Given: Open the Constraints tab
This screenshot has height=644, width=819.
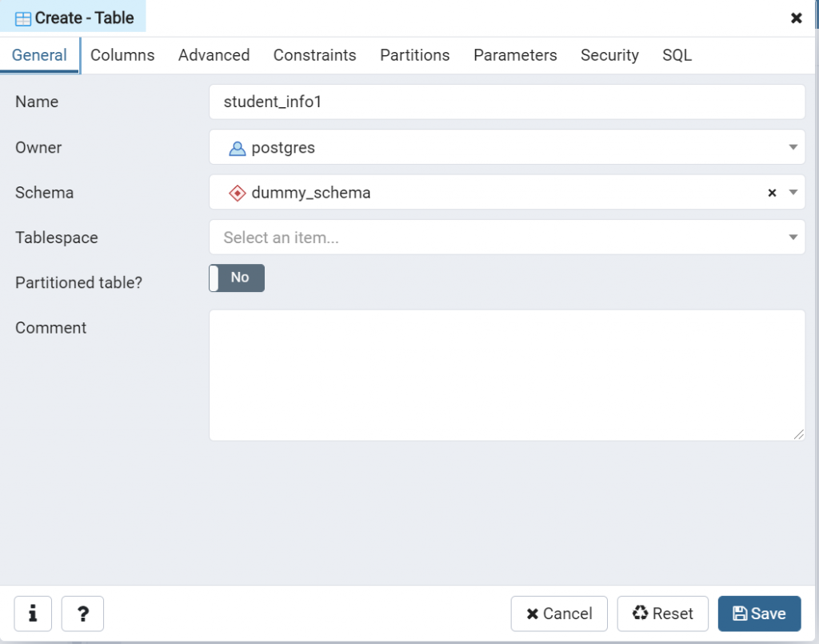Looking at the screenshot, I should point(314,55).
